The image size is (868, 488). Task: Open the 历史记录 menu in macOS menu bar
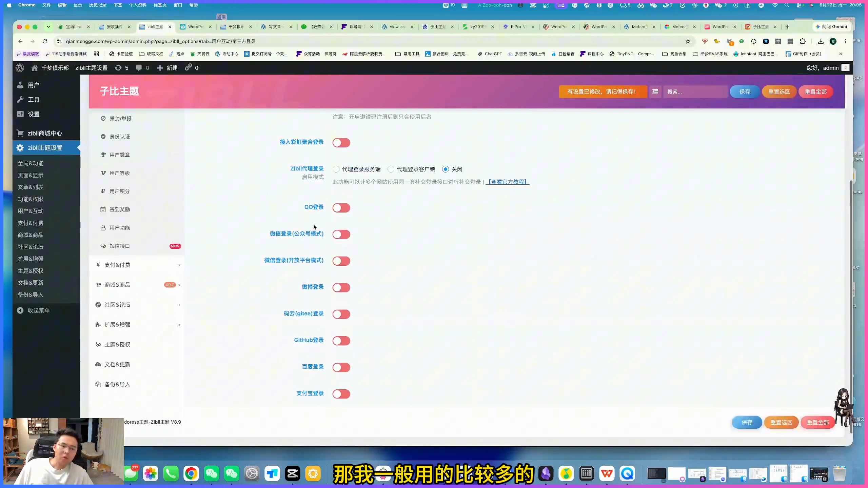coord(98,5)
